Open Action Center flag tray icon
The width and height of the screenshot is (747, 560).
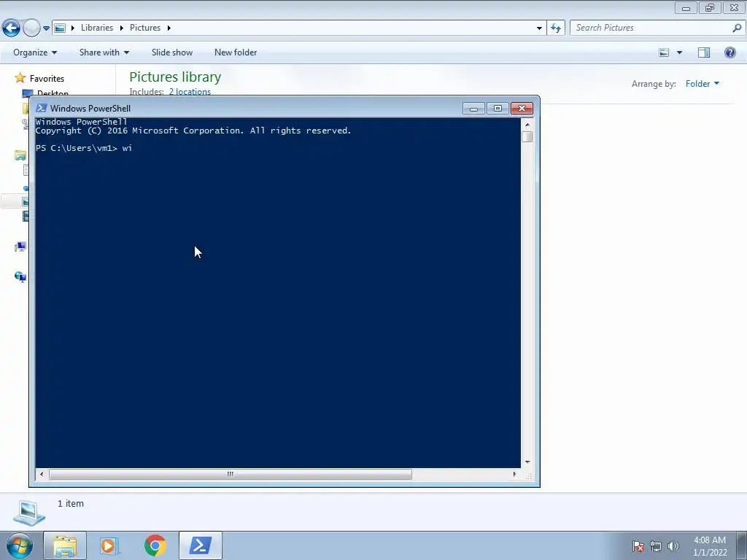(638, 546)
